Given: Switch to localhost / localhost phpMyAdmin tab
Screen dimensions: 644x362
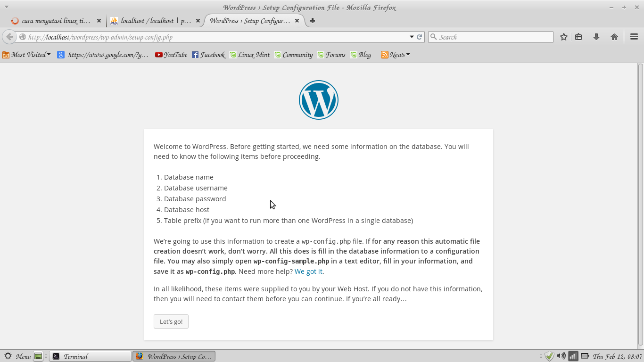Looking at the screenshot, I should pos(155,21).
